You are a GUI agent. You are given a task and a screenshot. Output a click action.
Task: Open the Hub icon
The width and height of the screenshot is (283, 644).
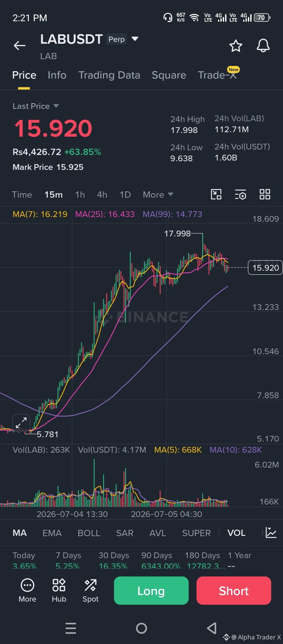pos(59,591)
